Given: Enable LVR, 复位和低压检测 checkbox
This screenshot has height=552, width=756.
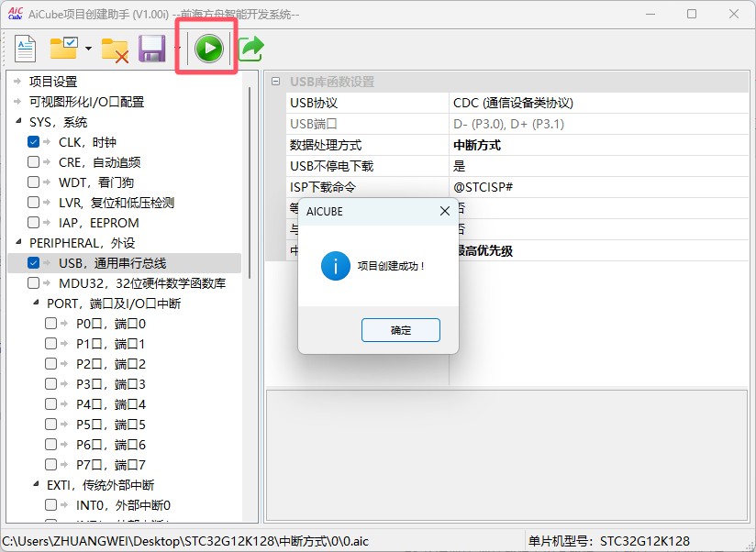Looking at the screenshot, I should pos(33,203).
